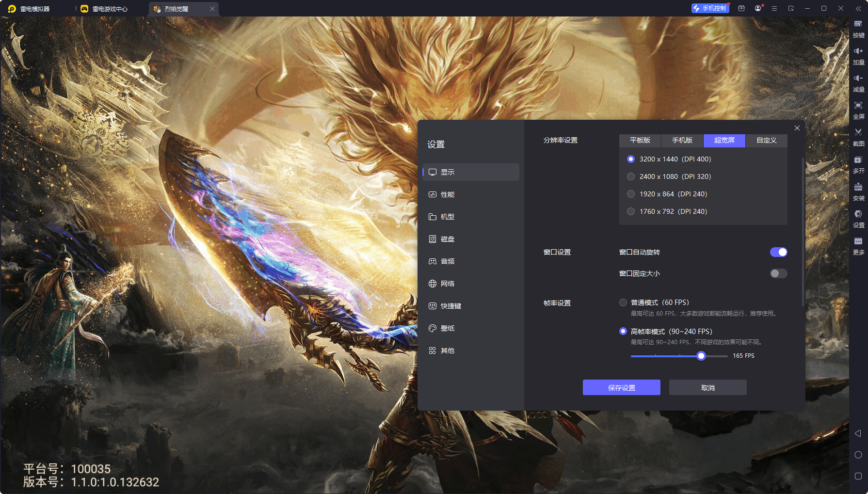This screenshot has height=494, width=868.
Task: Open the hamburger menu in the title bar
Action: tap(774, 9)
